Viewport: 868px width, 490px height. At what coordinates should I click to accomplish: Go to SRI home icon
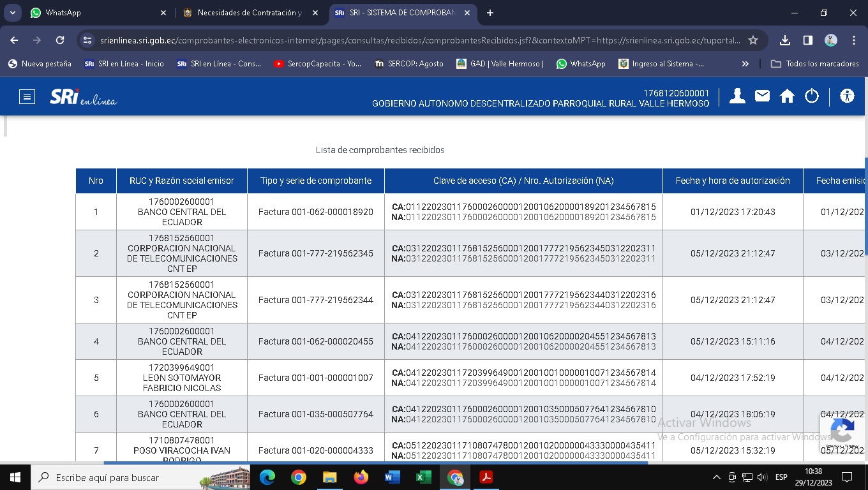pyautogui.click(x=787, y=96)
